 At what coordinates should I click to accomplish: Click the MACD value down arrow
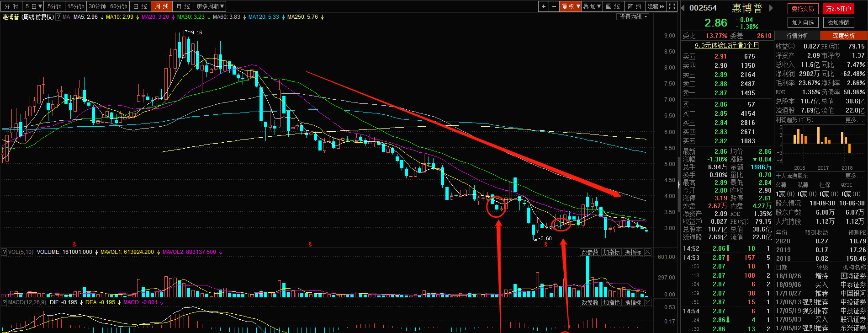click(x=162, y=302)
